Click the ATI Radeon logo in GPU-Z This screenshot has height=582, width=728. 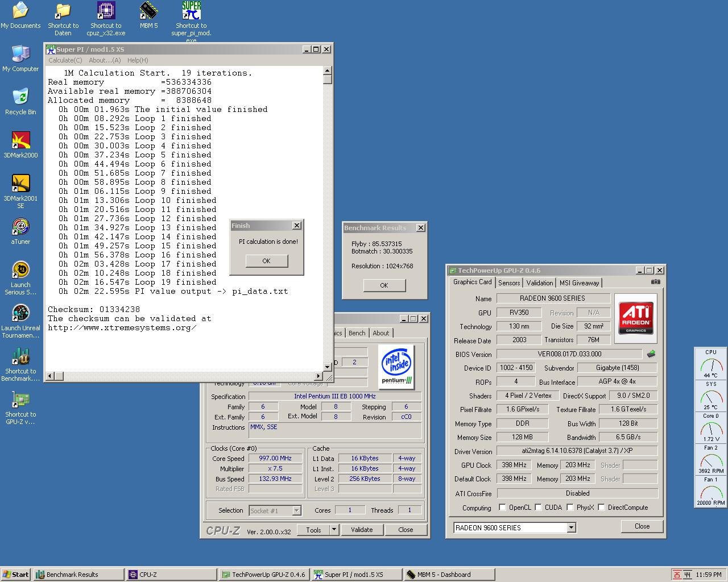click(x=635, y=318)
